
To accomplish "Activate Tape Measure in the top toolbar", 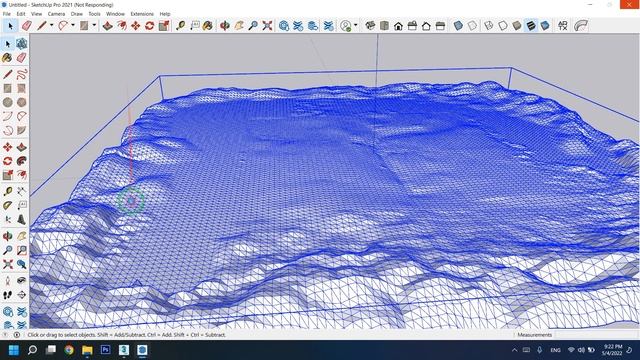I will (x=181, y=26).
